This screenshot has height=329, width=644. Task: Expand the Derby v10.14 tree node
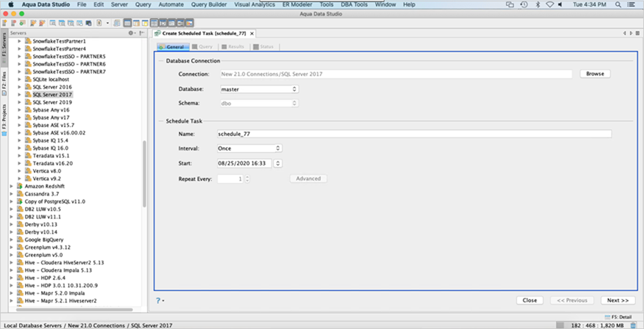tap(12, 232)
